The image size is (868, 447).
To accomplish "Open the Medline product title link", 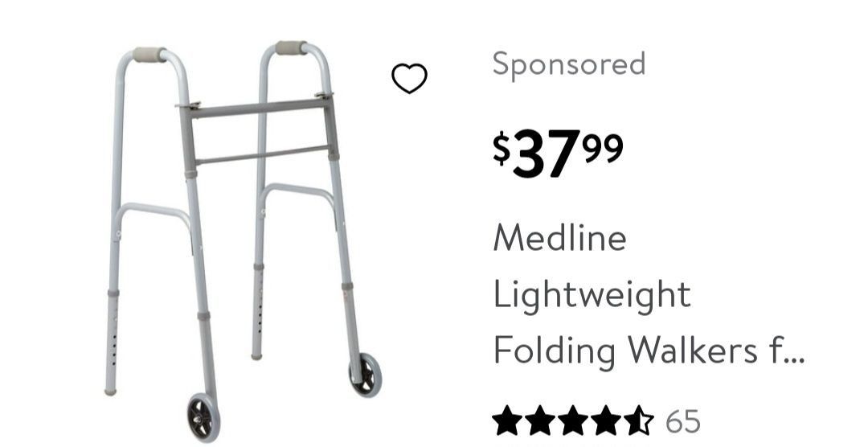I will click(559, 238).
